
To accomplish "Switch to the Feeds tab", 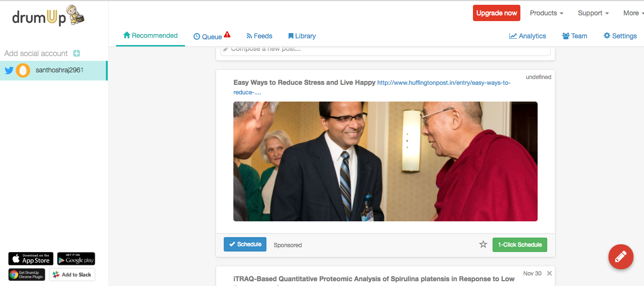I will click(x=259, y=36).
